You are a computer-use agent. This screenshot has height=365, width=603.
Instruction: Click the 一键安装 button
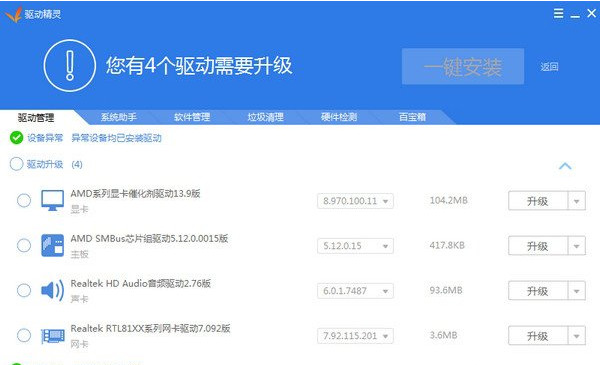463,66
